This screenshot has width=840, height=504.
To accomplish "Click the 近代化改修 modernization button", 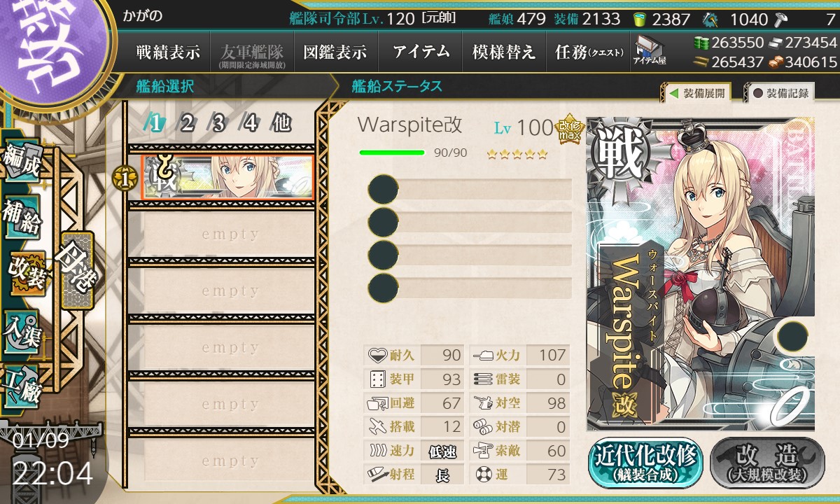I will coord(645,463).
